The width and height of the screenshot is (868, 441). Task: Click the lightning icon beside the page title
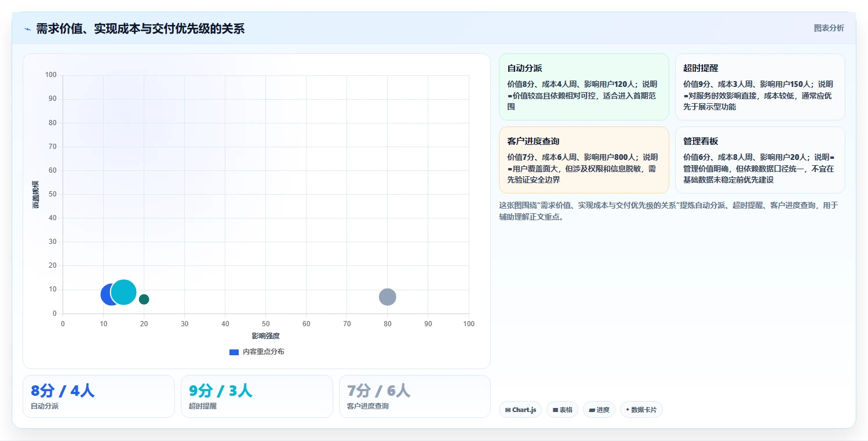click(x=27, y=29)
